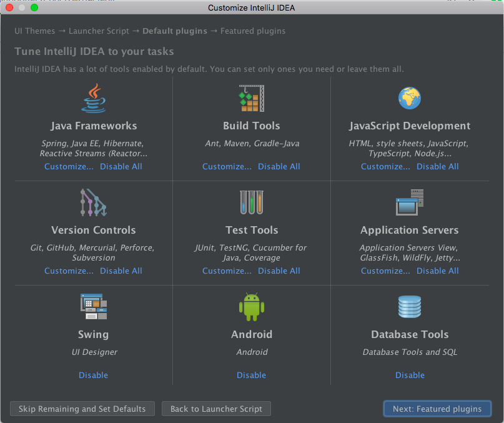
Task: Click 'Spring, Java EE, Hibernate' description
Action: 92,143
